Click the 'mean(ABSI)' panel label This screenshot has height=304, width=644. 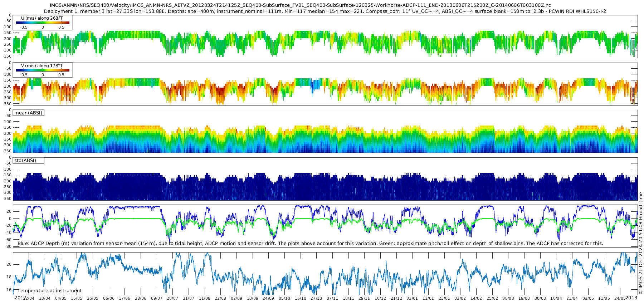[28, 113]
